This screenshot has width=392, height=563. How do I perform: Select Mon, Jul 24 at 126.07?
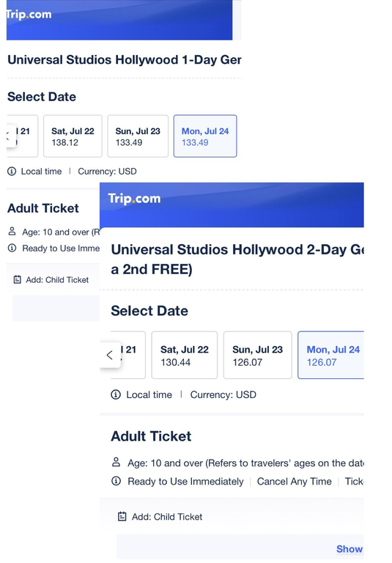330,355
